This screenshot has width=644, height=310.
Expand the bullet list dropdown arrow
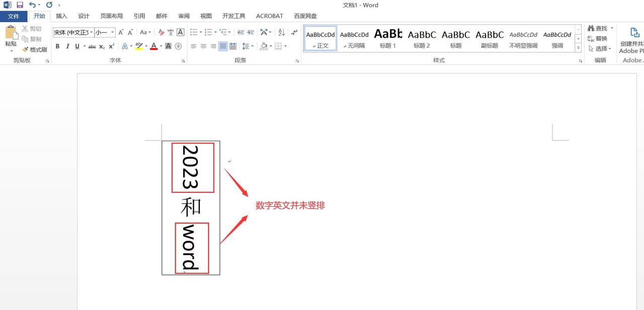coord(201,32)
